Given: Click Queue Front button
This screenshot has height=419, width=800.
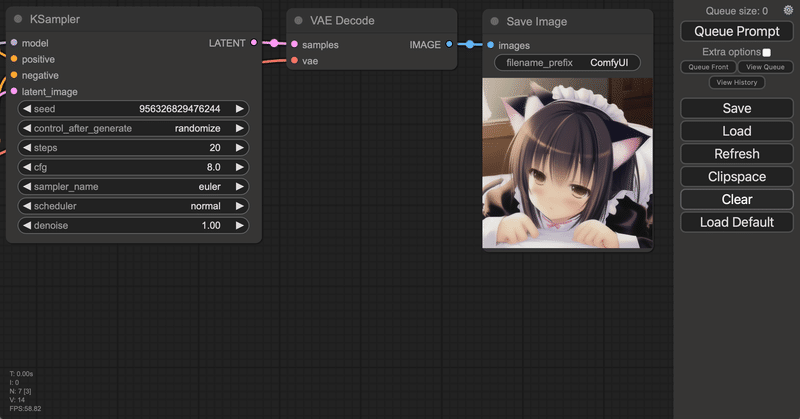Looking at the screenshot, I should click(x=708, y=67).
